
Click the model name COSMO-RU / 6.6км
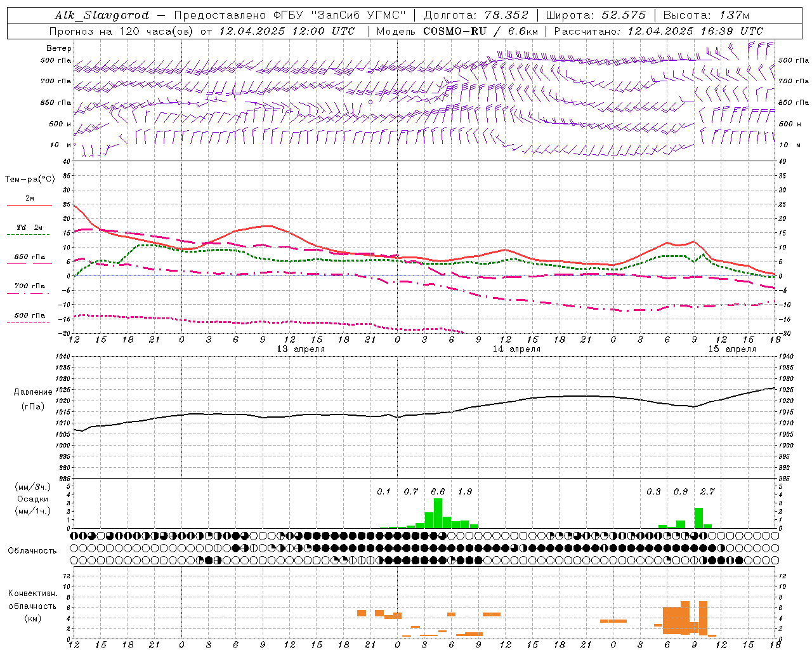click(x=480, y=31)
